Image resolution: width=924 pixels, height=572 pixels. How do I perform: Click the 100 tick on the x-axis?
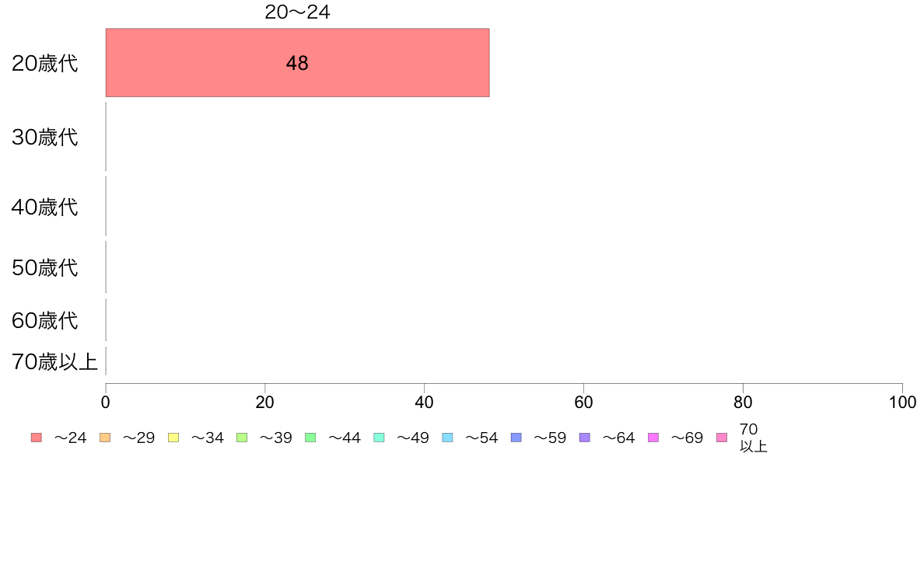pyautogui.click(x=902, y=403)
